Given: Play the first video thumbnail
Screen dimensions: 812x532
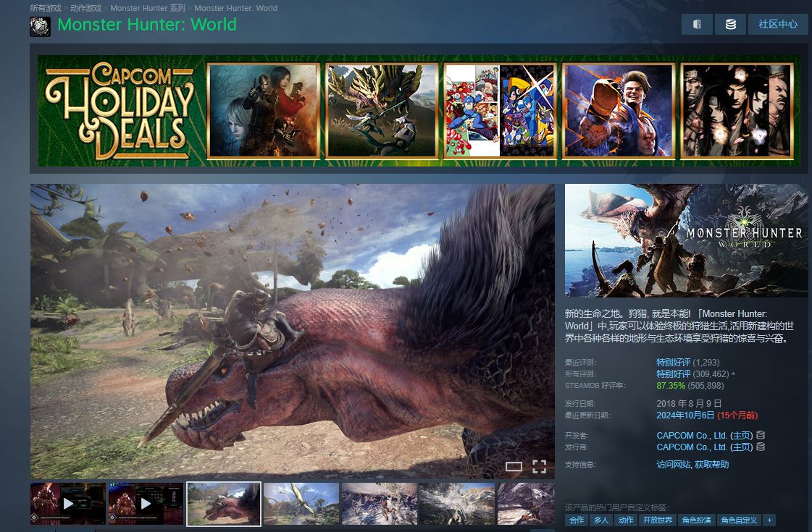Looking at the screenshot, I should coord(68,504).
